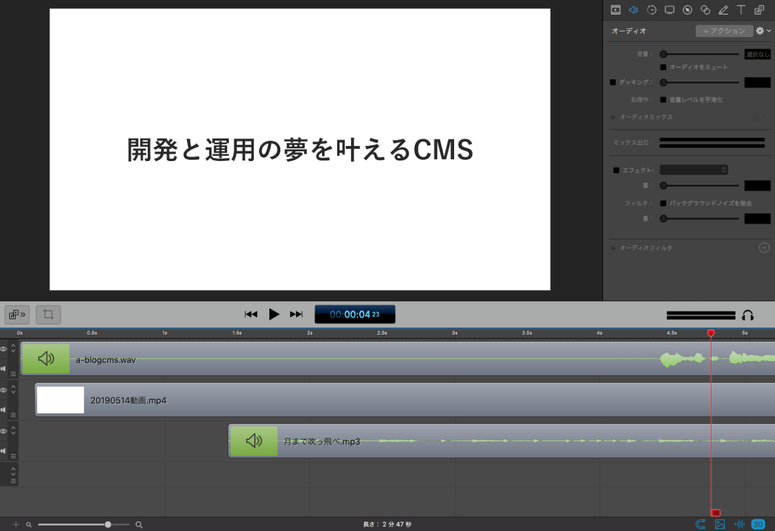Enable the オーディオをミュート checkbox
The width and height of the screenshot is (775, 531).
[x=663, y=67]
